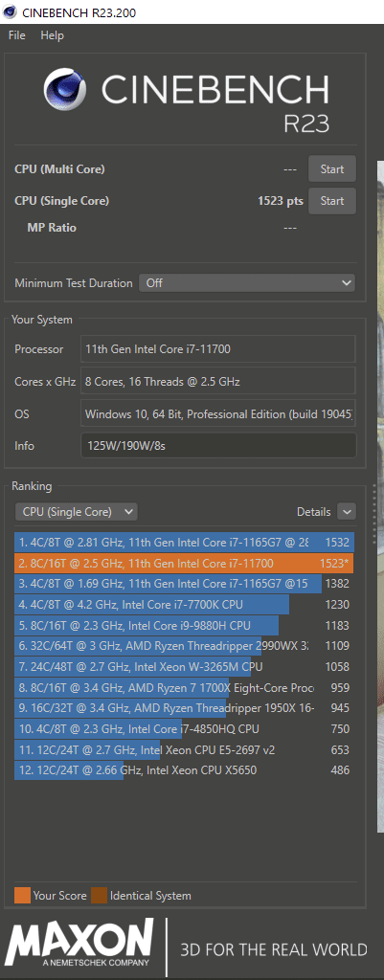Open the File menu
Viewport: 384px width, 980px height.
[x=17, y=35]
